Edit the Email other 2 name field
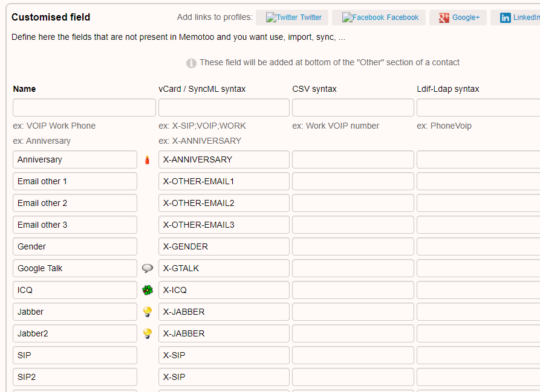The height and width of the screenshot is (392, 540). (x=75, y=203)
